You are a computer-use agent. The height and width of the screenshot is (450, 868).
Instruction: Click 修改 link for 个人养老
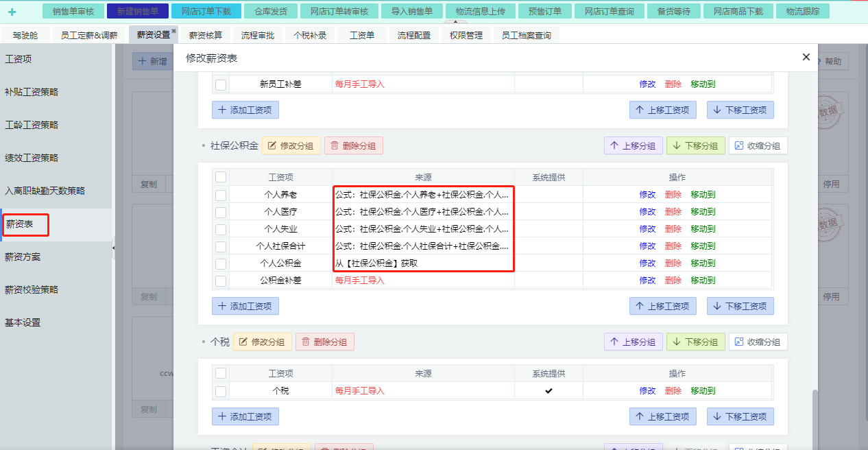(x=647, y=195)
